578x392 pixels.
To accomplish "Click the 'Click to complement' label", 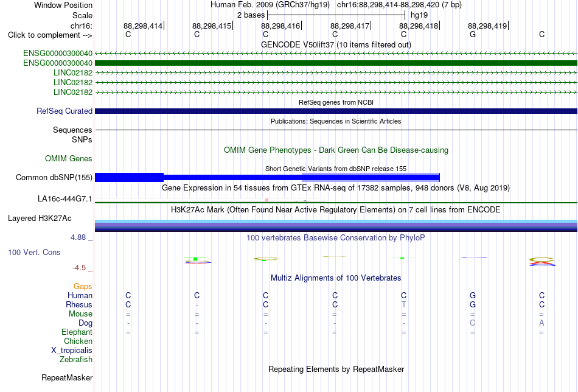I will (x=50, y=35).
